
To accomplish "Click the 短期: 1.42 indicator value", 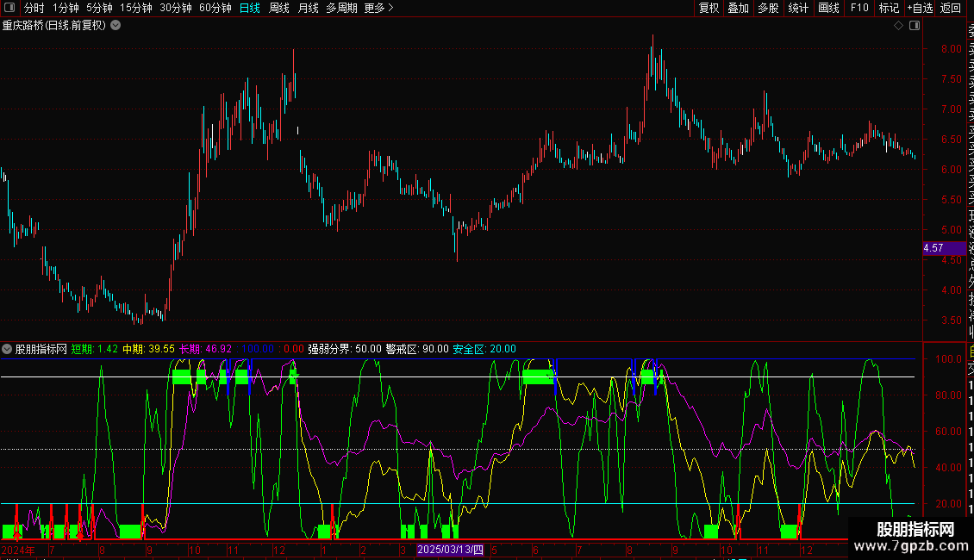I will (x=95, y=349).
